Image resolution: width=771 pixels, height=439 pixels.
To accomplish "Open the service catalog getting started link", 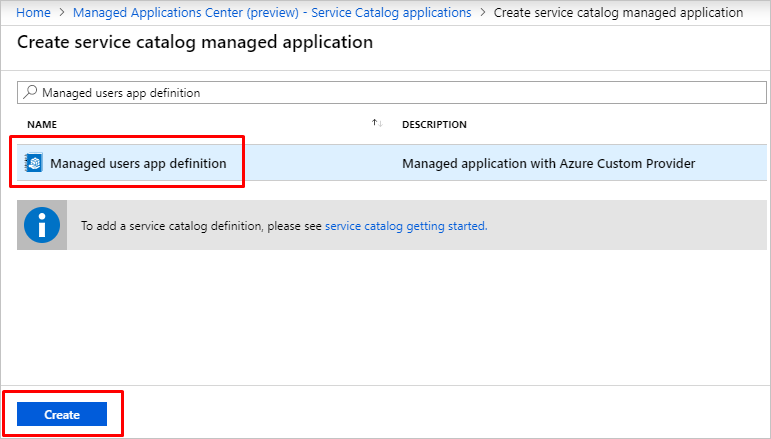I will point(405,226).
